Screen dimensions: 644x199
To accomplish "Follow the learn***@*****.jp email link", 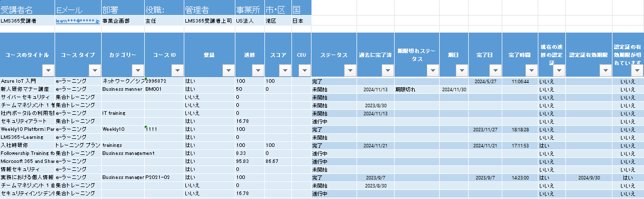I will 78,21.
